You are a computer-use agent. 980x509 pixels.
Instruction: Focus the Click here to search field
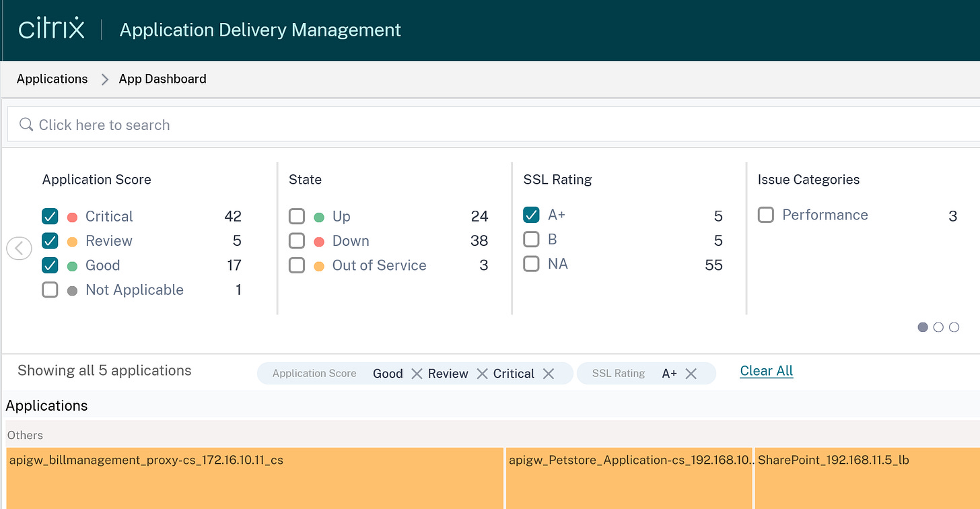493,125
